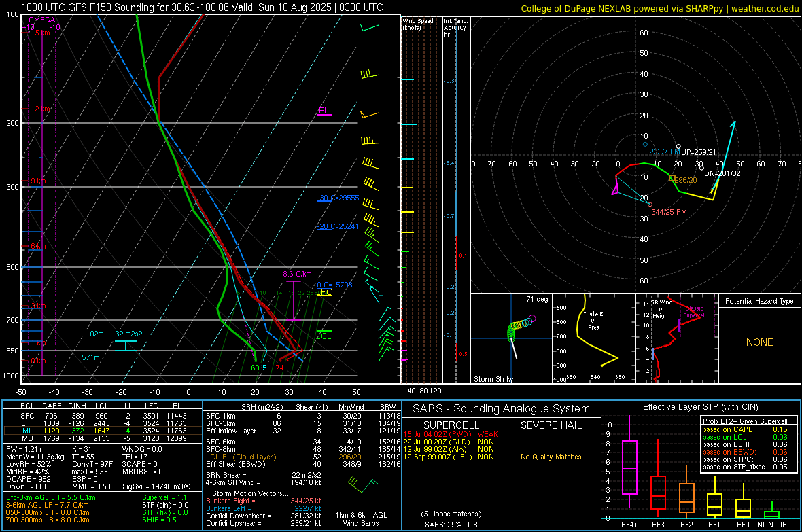Click the Theta-E v. Pres inset title
802x532 pixels.
593,320
